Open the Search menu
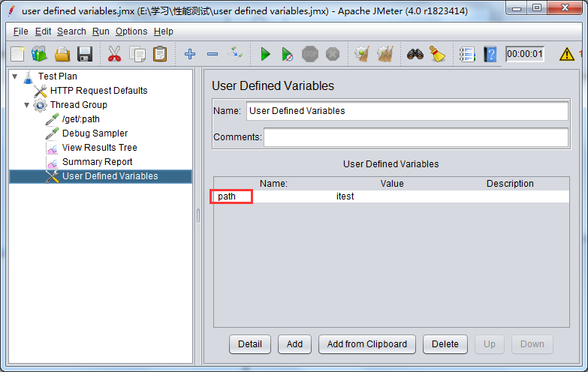The height and width of the screenshot is (372, 588). coord(71,31)
